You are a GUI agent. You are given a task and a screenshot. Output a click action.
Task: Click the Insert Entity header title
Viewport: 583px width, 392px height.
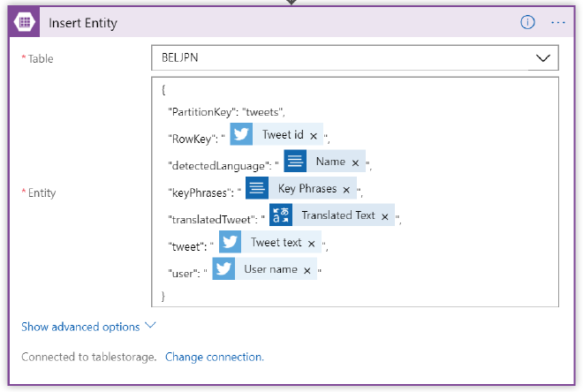coord(83,23)
